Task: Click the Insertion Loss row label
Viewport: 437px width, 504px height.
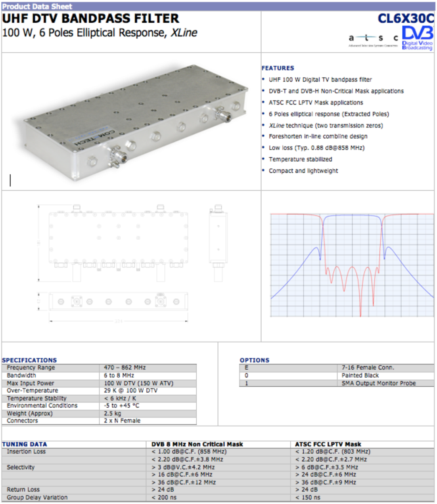Action: (26, 452)
